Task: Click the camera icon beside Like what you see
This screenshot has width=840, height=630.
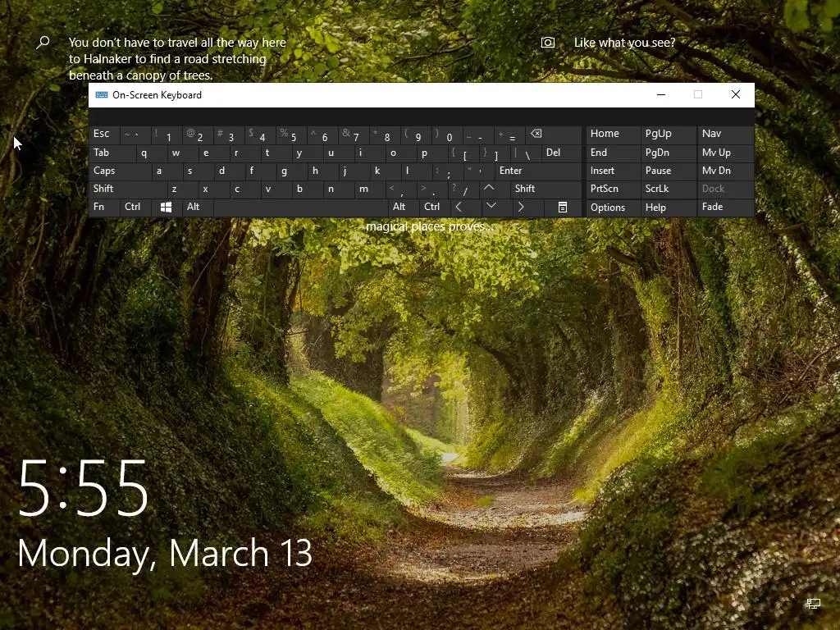Action: [x=547, y=43]
